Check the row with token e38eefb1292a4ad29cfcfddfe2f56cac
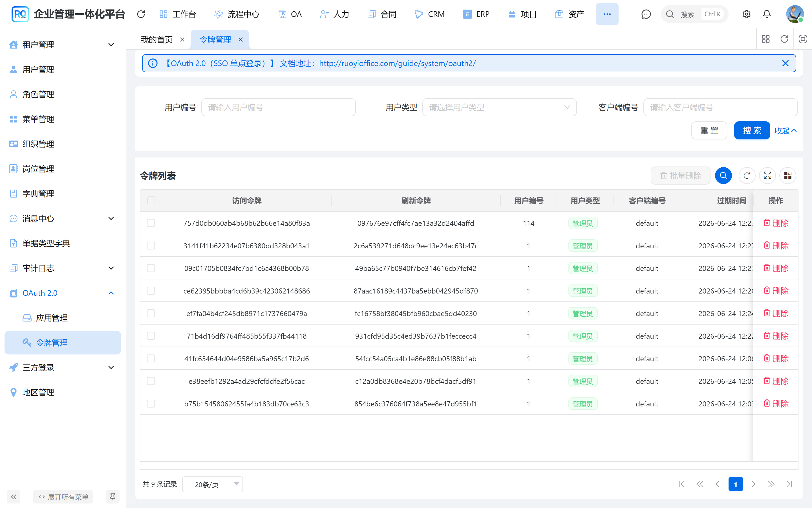Screen dimensions: 812x508 [151, 381]
